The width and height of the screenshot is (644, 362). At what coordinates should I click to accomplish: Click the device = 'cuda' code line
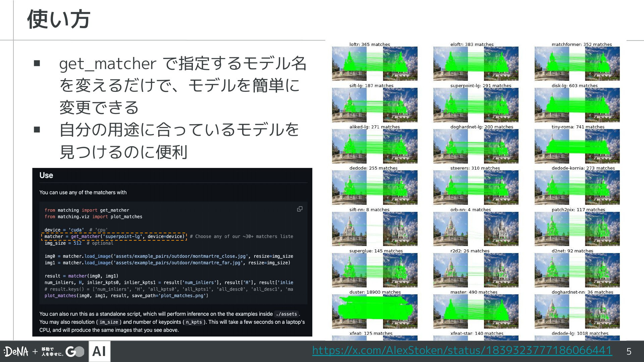coord(76,230)
